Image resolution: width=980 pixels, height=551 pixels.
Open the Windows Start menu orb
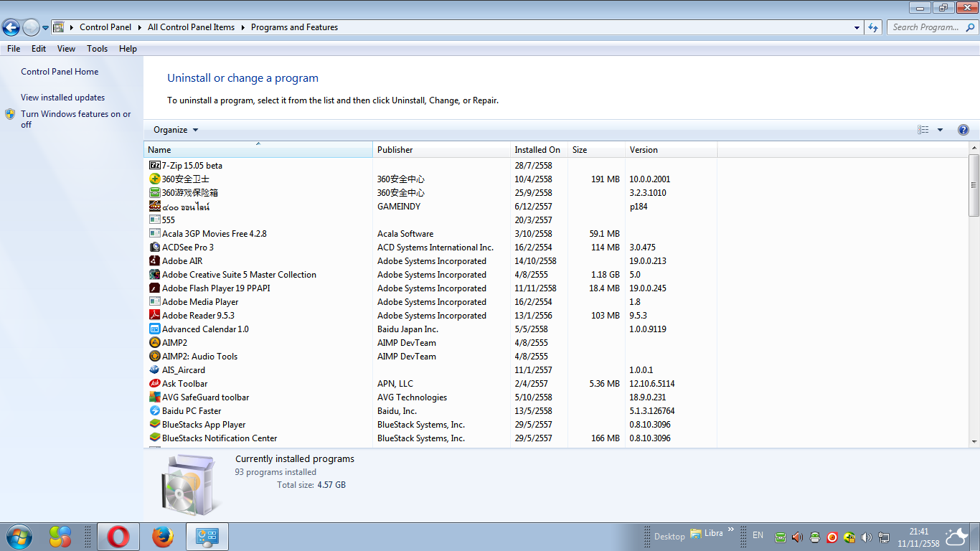(x=18, y=537)
